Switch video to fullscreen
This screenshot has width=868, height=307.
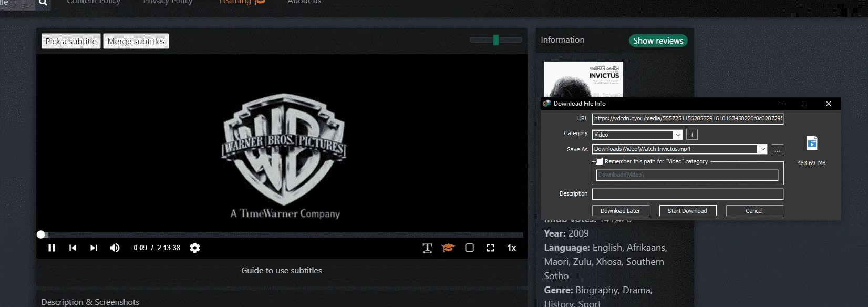490,248
